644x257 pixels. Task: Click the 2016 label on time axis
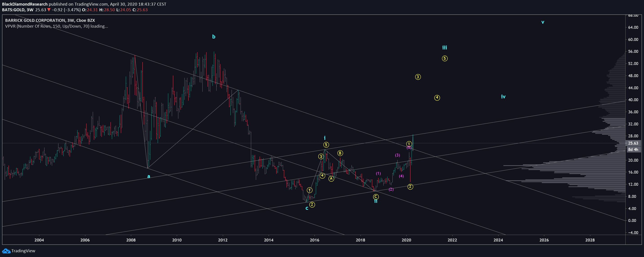point(314,240)
